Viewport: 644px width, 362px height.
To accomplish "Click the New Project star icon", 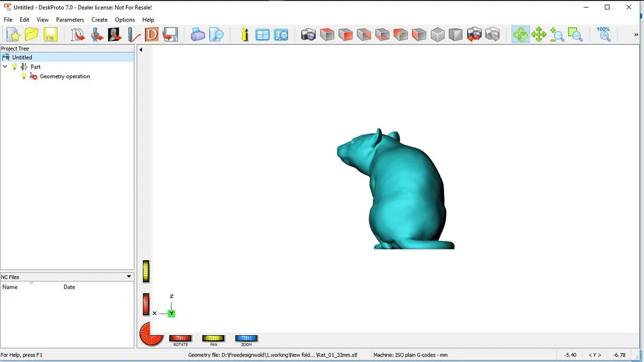I will pyautogui.click(x=13, y=35).
